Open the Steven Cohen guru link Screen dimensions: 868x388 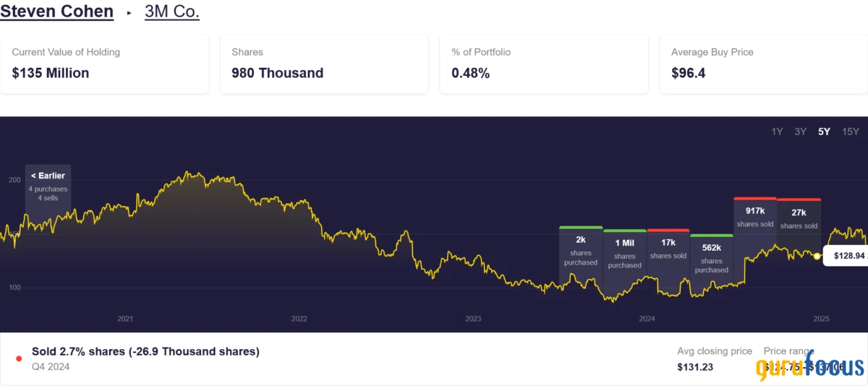[56, 12]
